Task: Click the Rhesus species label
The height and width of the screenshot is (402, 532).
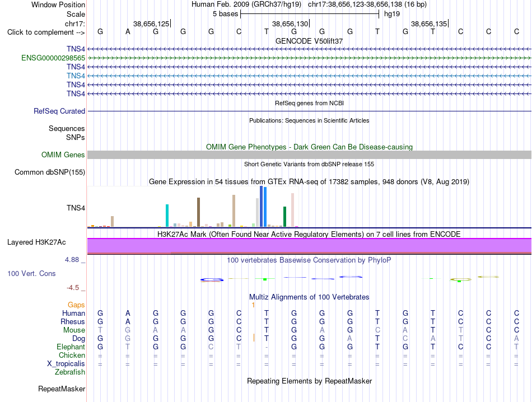Action: (x=73, y=321)
